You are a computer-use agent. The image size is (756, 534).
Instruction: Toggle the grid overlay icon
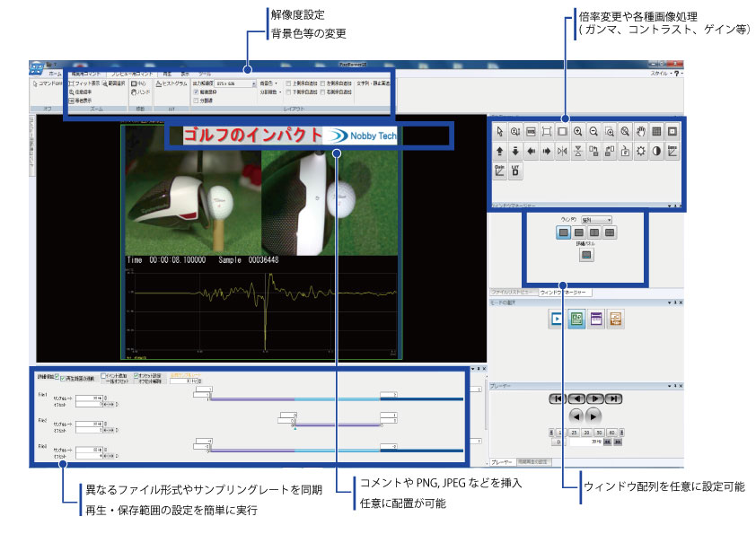click(656, 131)
